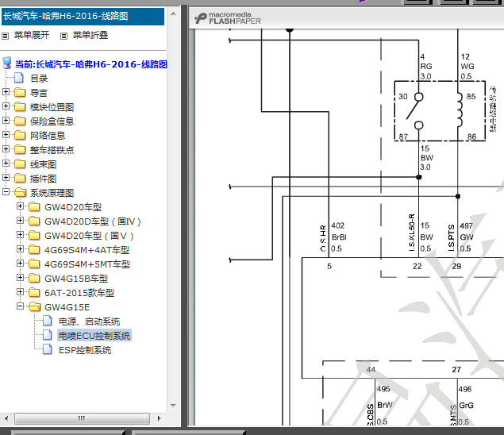Click the Macromedia FlashPaper logo
The width and height of the screenshot is (504, 435).
tap(228, 18)
